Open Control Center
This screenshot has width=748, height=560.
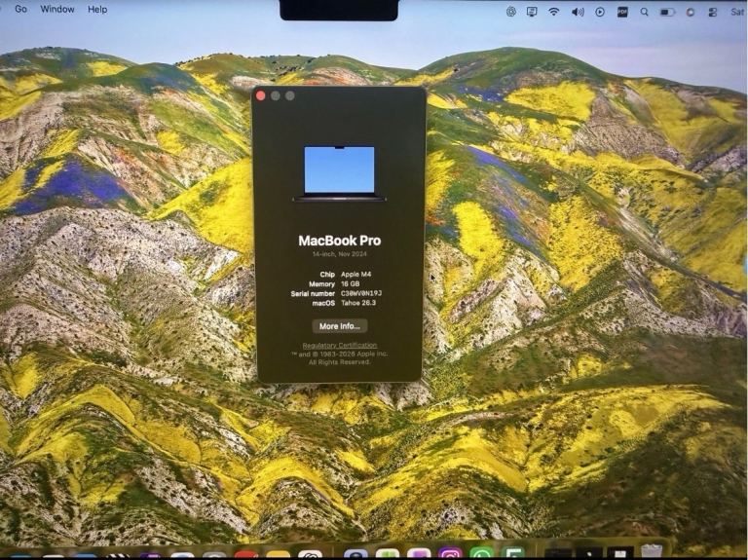tap(713, 13)
